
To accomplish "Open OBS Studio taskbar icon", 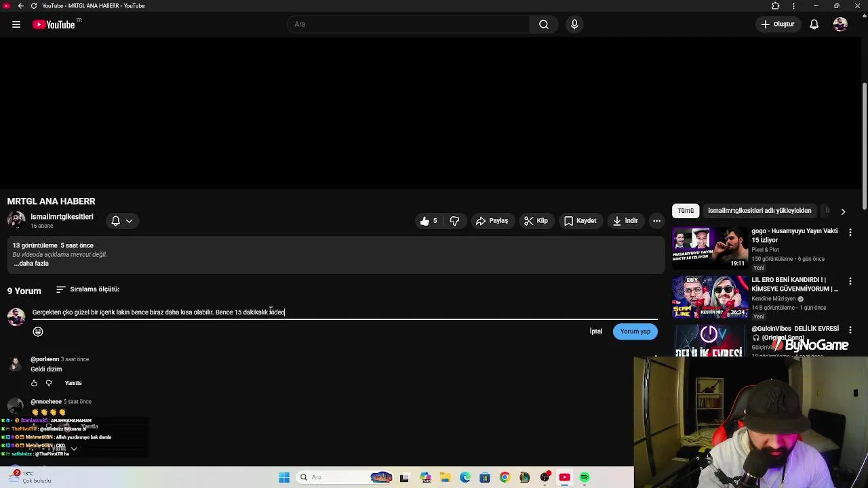I will click(545, 477).
